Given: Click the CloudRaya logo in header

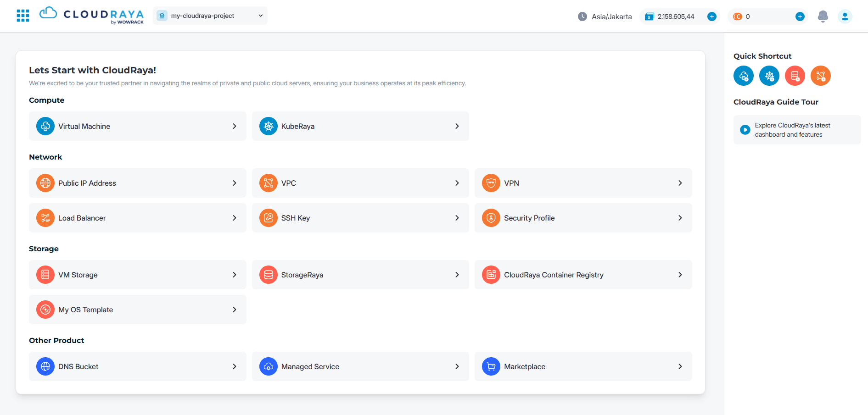Looking at the screenshot, I should [x=92, y=15].
